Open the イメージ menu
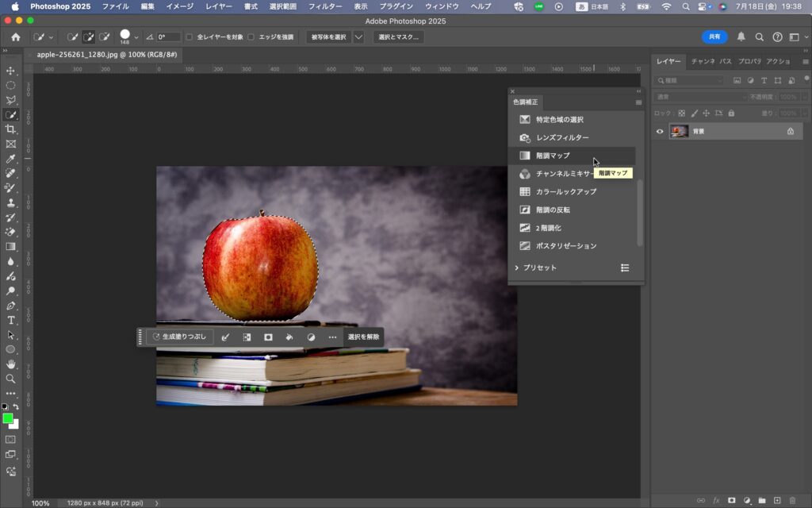 [x=180, y=6]
